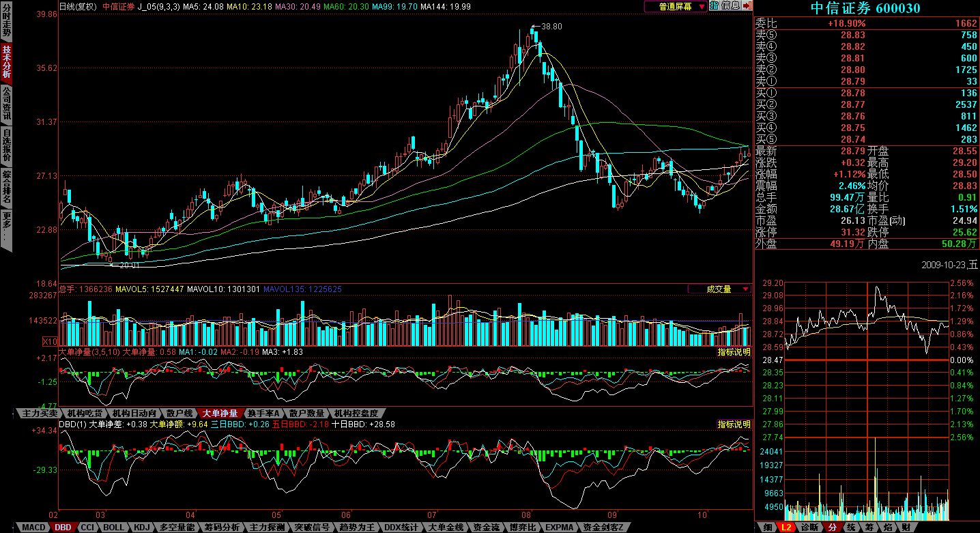Image resolution: width=980 pixels, height=533 pixels.
Task: Click the MA5: 24.08 legend label
Action: tap(202, 6)
